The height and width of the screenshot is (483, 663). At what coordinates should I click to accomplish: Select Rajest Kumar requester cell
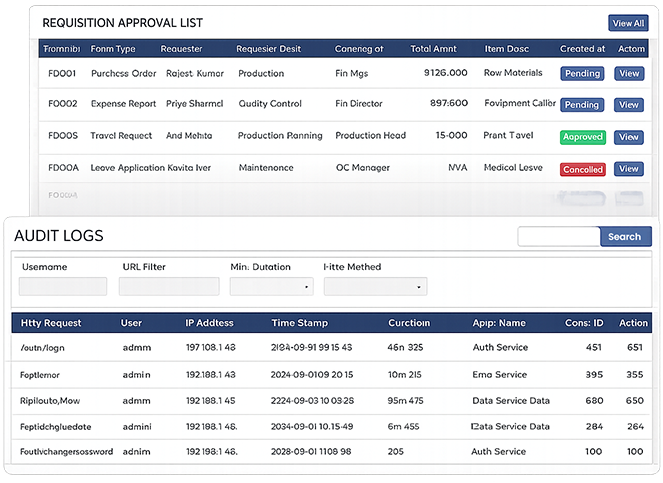196,73
